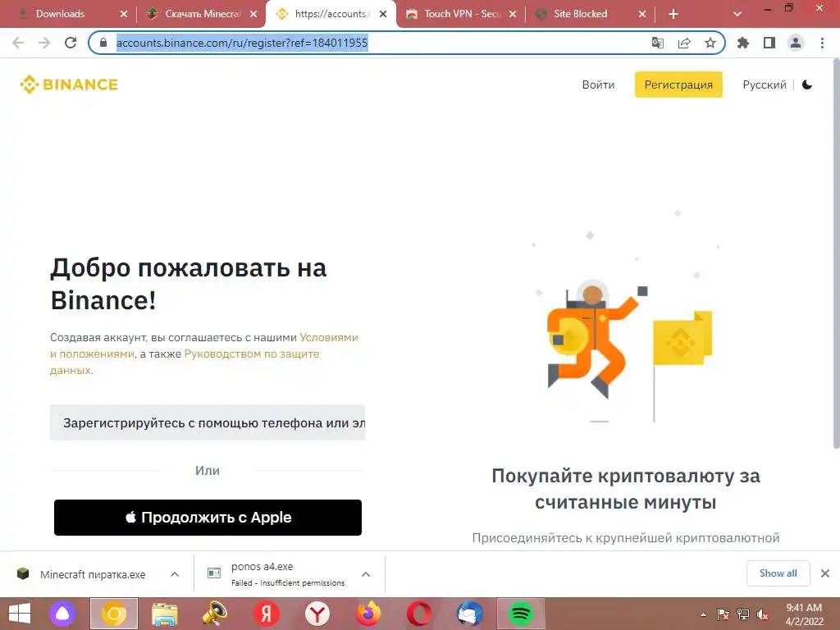840x630 pixels.
Task: Close the Скачать Minecraft tab
Action: pos(253,15)
